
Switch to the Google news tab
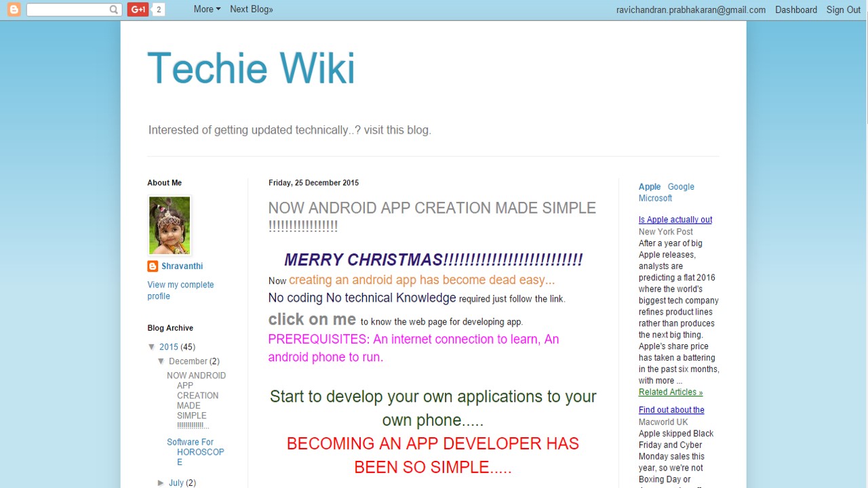(x=680, y=187)
